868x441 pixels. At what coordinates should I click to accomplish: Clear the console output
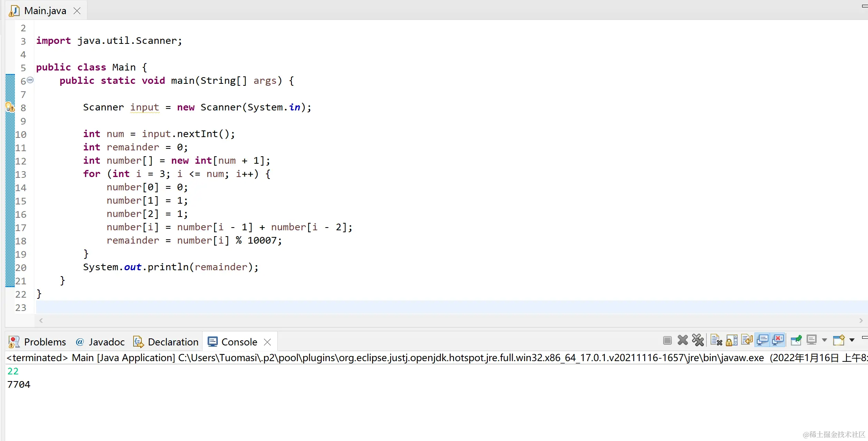716,340
